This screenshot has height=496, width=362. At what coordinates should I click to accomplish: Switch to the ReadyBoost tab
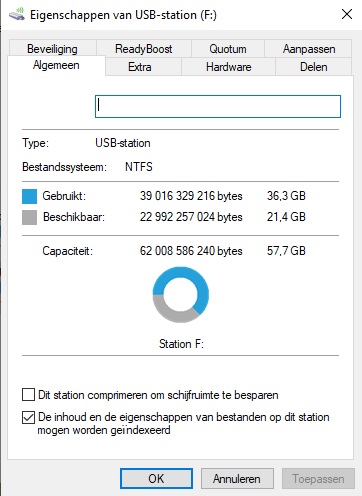144,49
